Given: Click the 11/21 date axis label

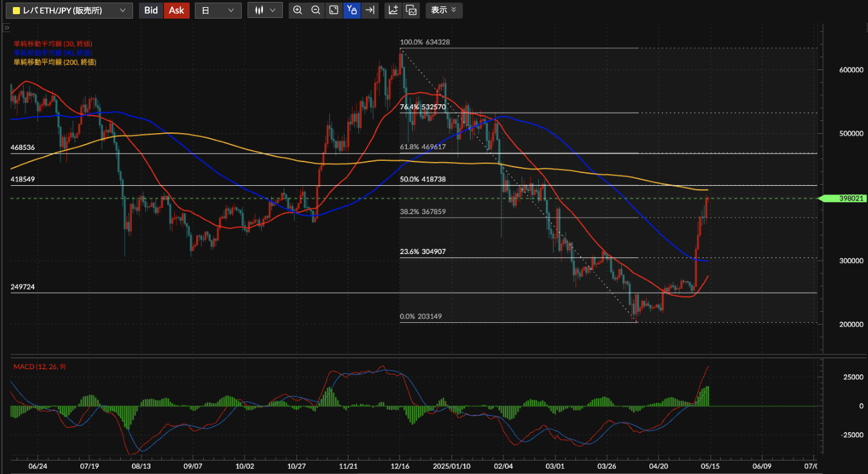Looking at the screenshot, I should 348,466.
